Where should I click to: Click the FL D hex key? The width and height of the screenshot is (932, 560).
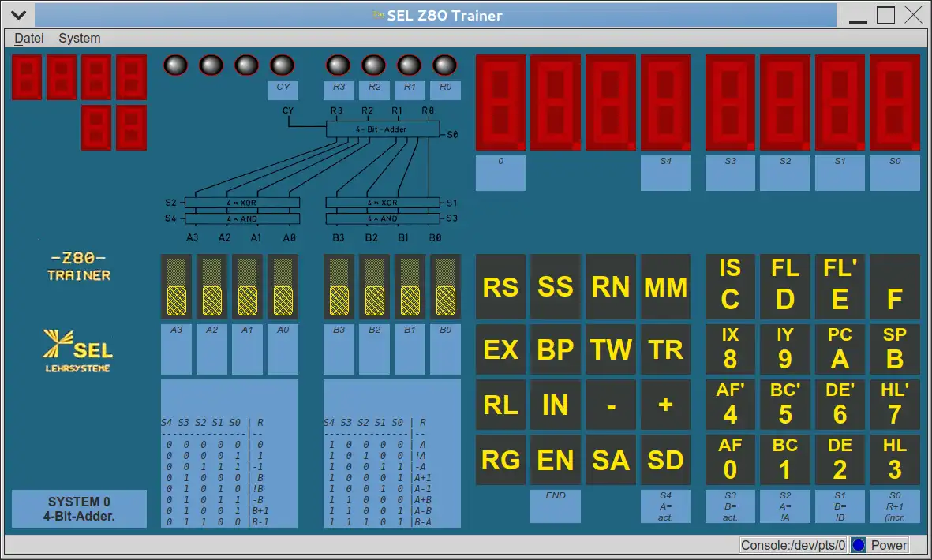(x=784, y=287)
